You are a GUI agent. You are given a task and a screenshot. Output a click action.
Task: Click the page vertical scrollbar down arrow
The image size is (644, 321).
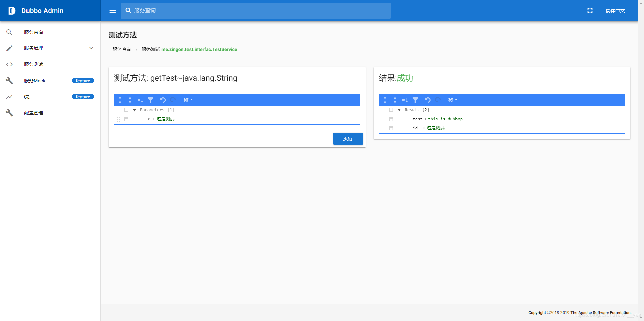[641, 318]
